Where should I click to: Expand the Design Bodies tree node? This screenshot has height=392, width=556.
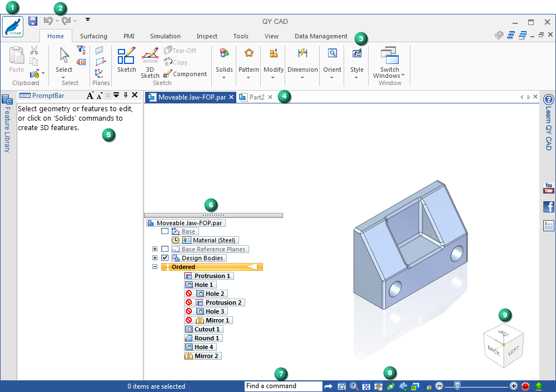(155, 258)
